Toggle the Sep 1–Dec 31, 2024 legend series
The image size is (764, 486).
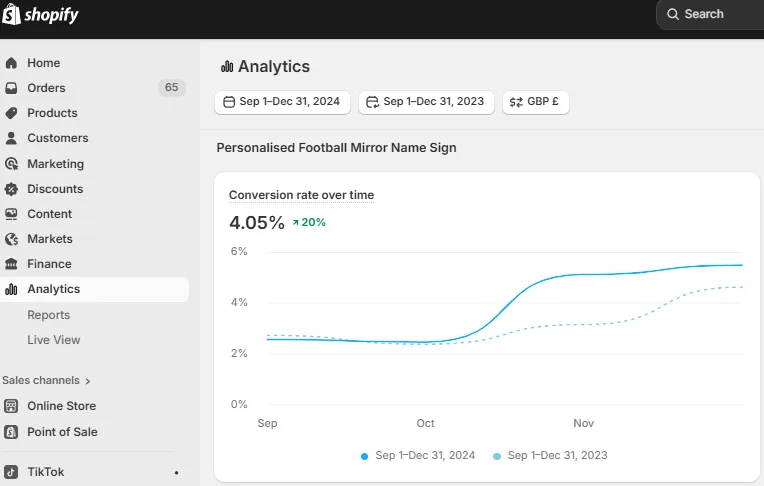[x=418, y=455]
